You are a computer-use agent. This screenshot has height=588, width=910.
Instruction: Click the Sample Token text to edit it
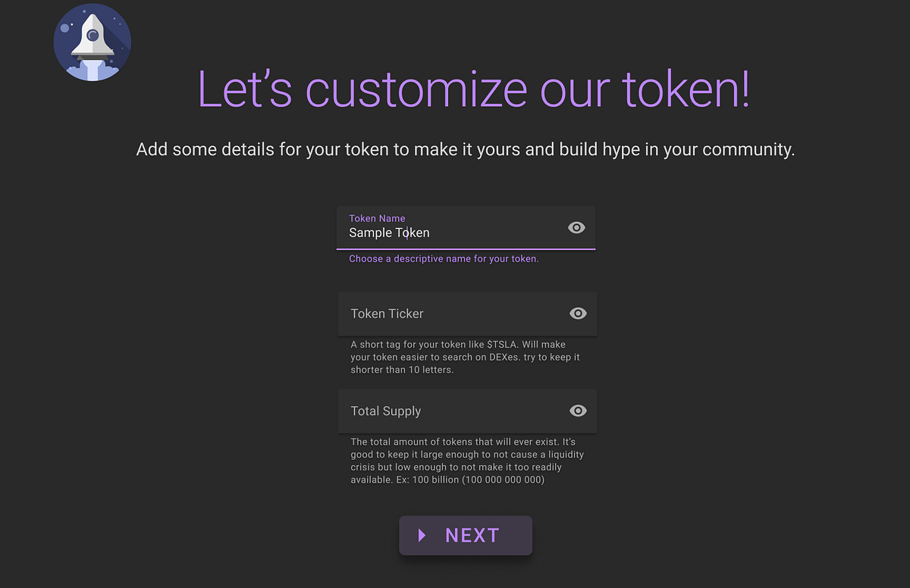point(389,233)
